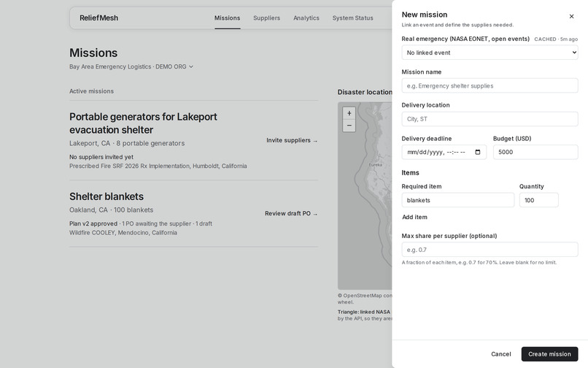Viewport: 588px width, 368px height.
Task: Click the Add item button
Action: [x=414, y=217]
